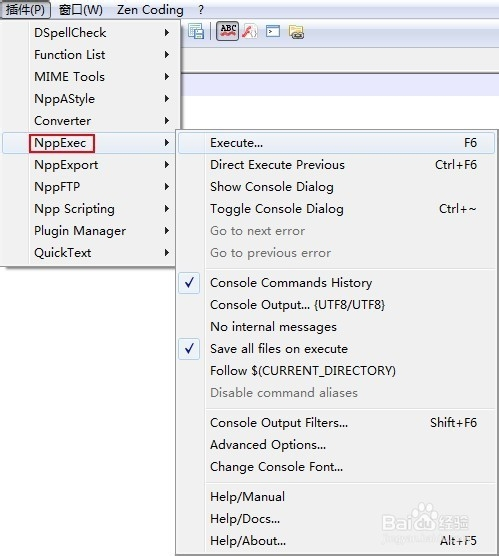Open Console Output... {UTF8/UTF8} settings
Screen dimensions: 499x556
[x=298, y=305]
